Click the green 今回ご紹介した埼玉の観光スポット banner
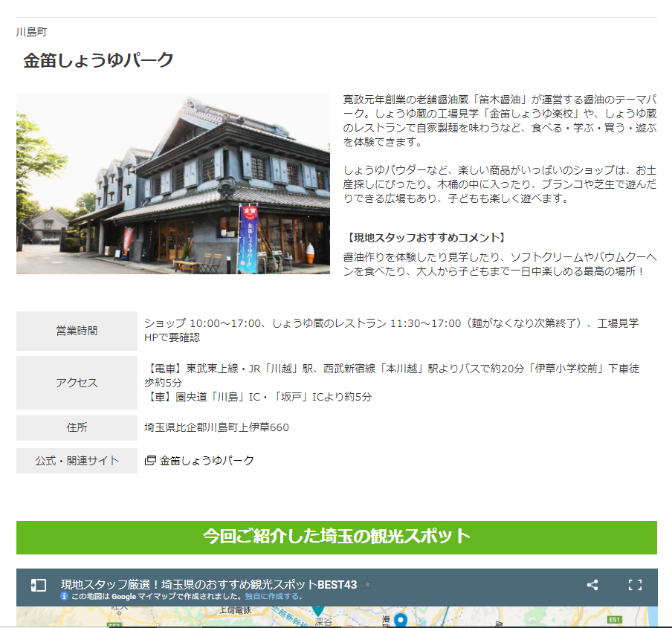Screen dimensions: 672x628 (x=336, y=537)
